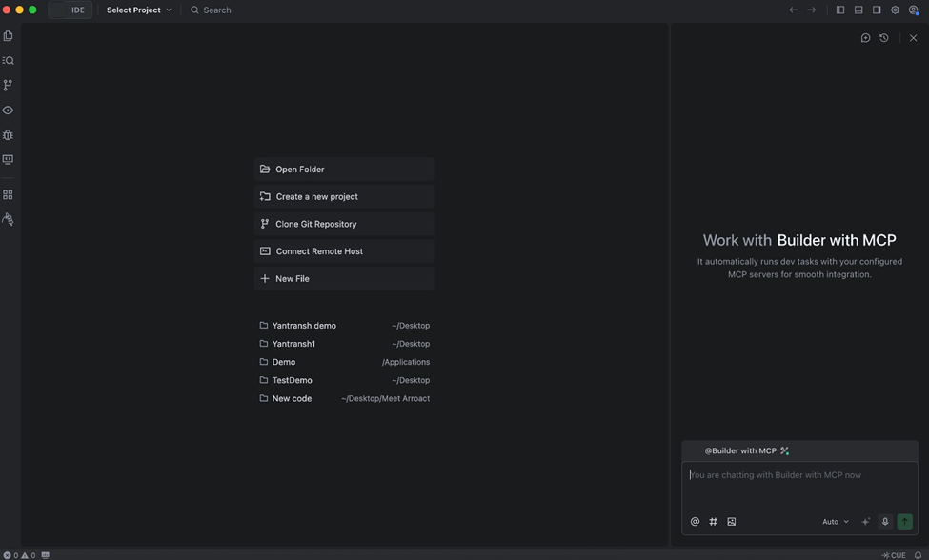
Task: Open recent project TestDemo
Action: coord(344,380)
